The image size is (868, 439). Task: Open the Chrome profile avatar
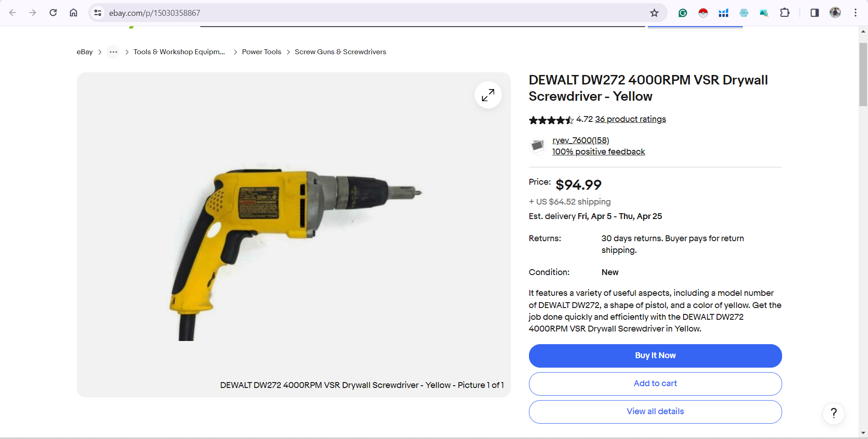point(835,13)
